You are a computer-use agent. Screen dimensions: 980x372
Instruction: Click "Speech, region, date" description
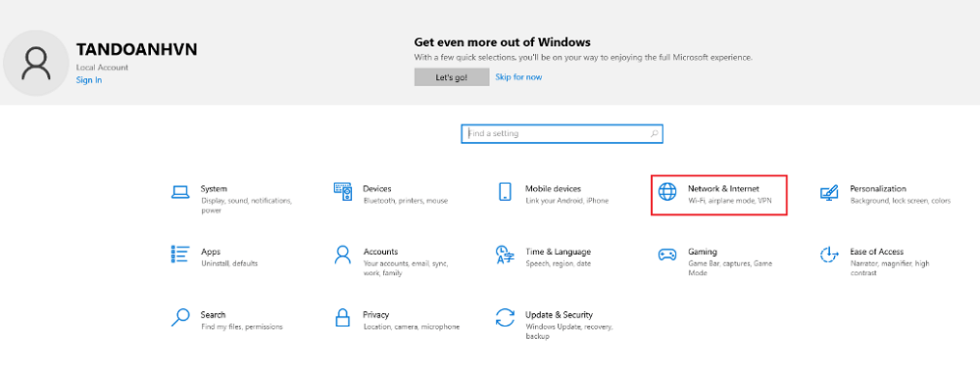pos(559,263)
